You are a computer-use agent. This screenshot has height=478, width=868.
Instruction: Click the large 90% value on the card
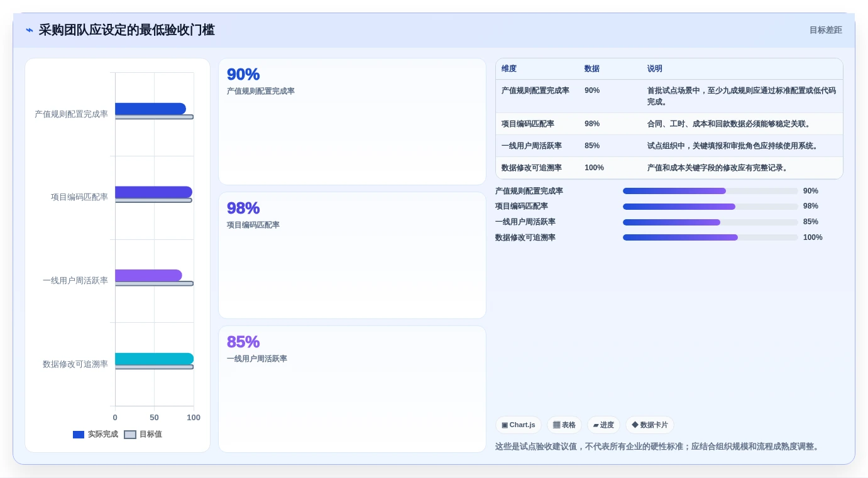243,74
